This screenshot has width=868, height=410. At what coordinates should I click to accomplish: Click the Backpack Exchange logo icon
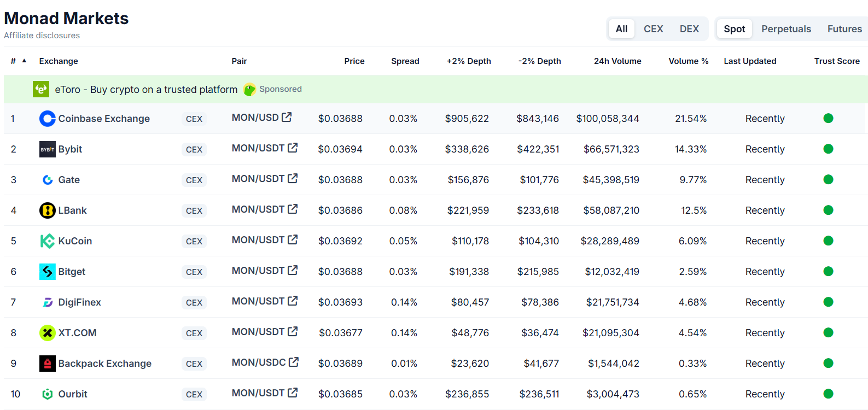pyautogui.click(x=48, y=364)
